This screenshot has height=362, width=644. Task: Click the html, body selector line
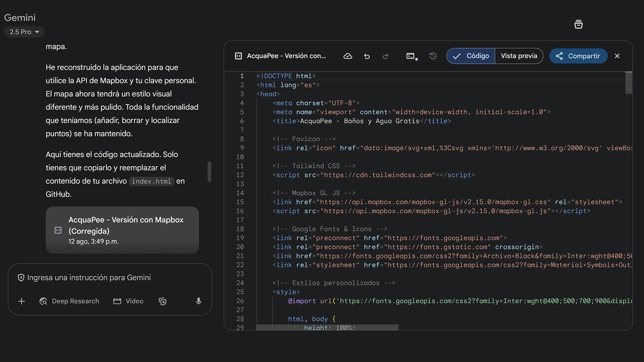point(312,319)
